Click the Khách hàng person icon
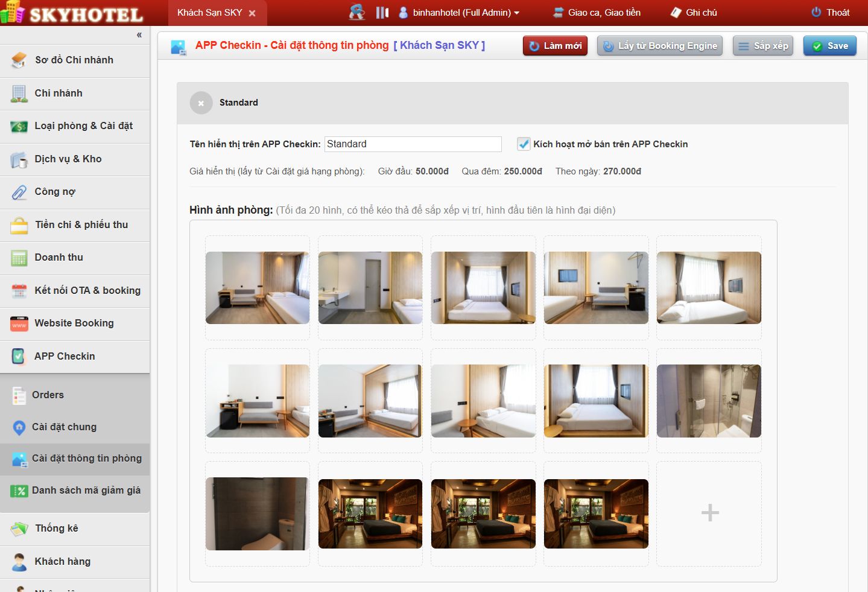 [19, 562]
